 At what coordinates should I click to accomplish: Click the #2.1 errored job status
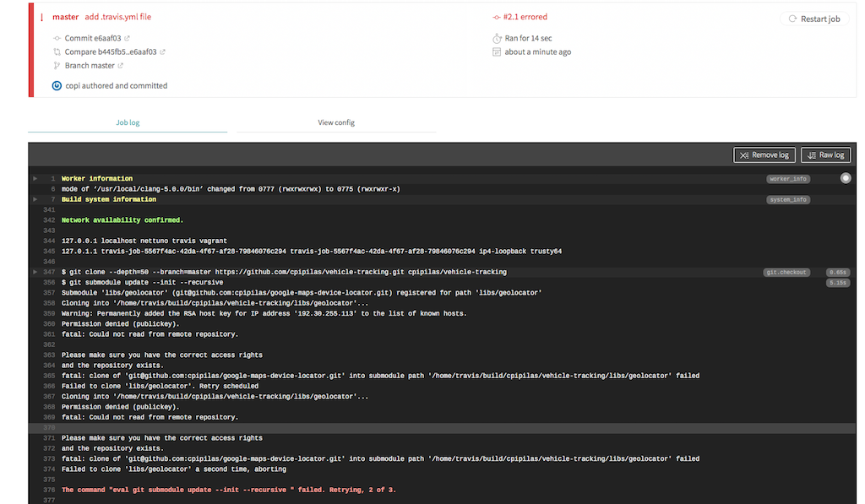pos(525,17)
